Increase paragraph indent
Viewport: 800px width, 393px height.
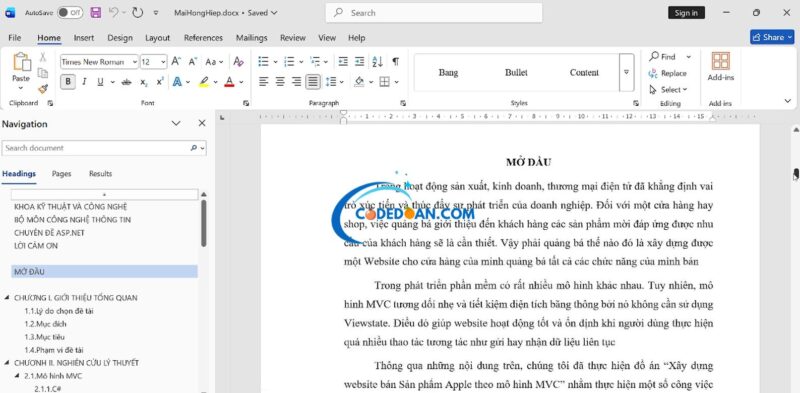tap(360, 62)
